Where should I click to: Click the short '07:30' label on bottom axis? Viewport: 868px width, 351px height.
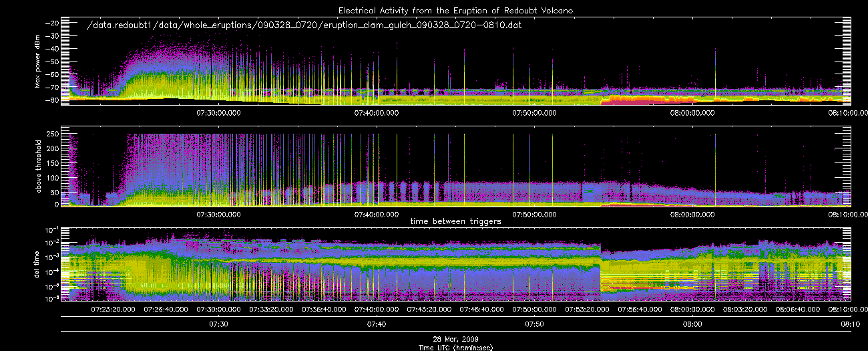219,324
